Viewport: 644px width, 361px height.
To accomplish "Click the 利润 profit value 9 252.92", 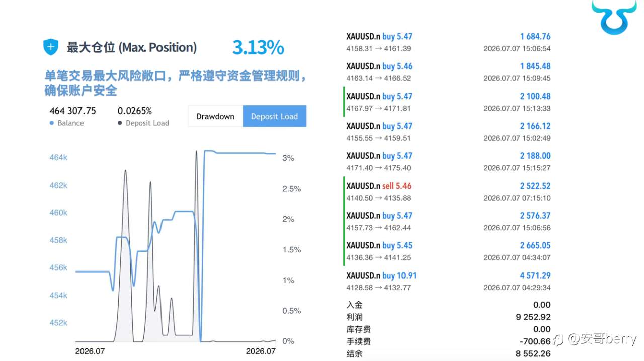I will (x=533, y=317).
